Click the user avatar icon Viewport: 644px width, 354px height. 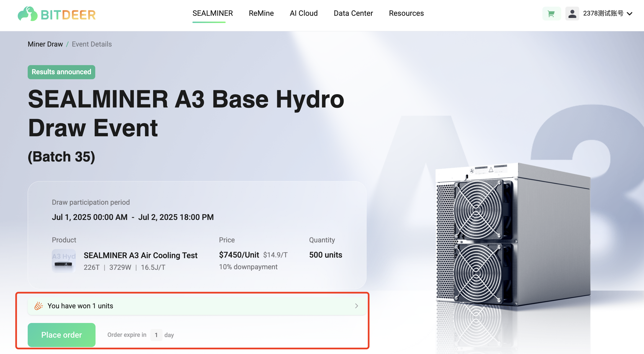[572, 14]
